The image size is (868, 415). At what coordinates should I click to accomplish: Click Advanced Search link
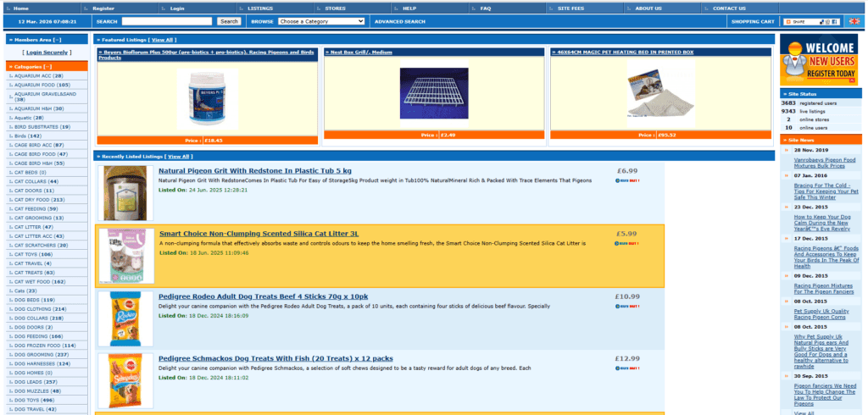click(x=400, y=21)
